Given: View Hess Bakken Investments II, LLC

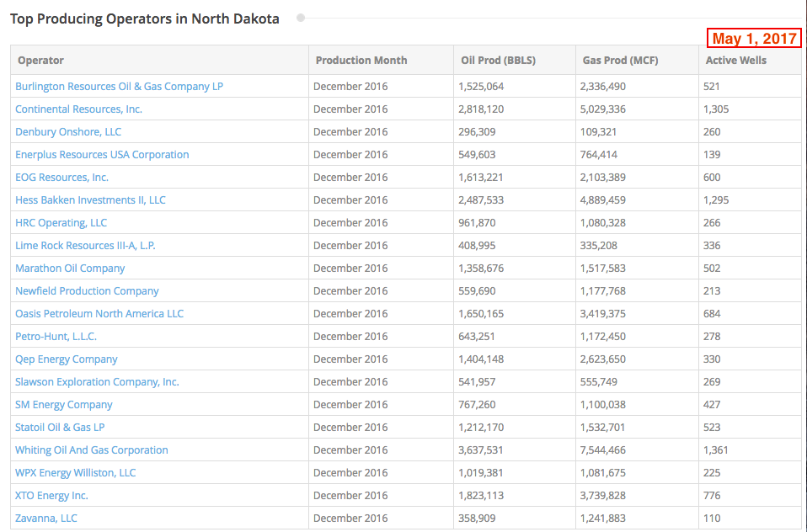Looking at the screenshot, I should pyautogui.click(x=90, y=199).
